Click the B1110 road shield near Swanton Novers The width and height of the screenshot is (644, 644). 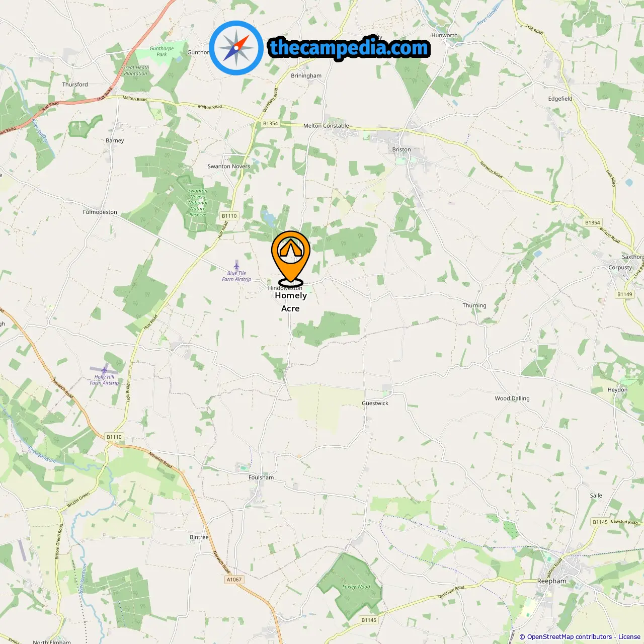pyautogui.click(x=229, y=216)
